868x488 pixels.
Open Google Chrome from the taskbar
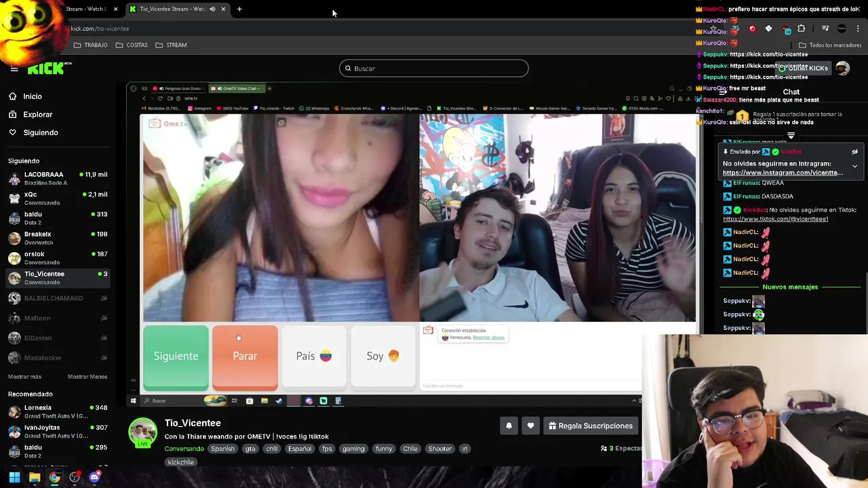coord(54,477)
